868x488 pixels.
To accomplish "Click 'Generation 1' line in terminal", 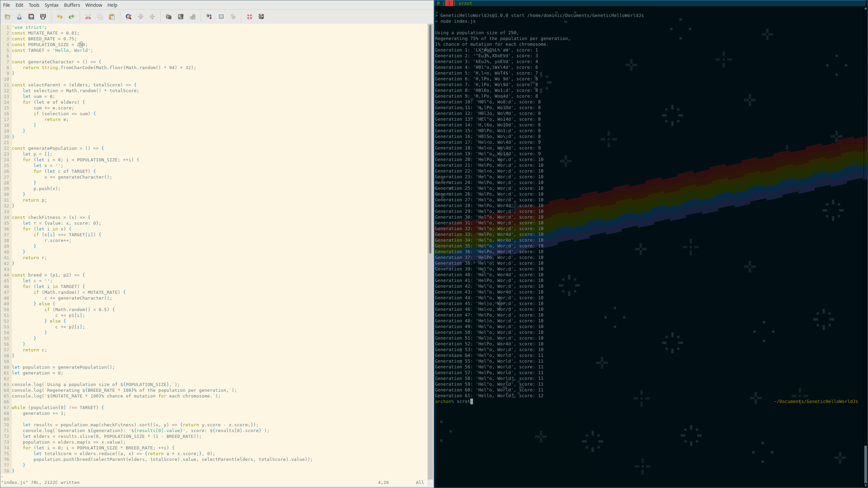I will click(x=486, y=50).
